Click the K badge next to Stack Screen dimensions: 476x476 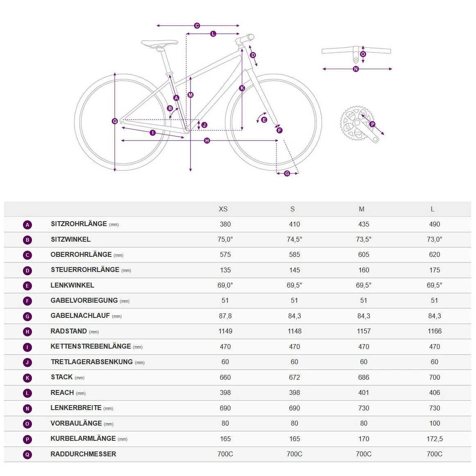click(x=27, y=378)
